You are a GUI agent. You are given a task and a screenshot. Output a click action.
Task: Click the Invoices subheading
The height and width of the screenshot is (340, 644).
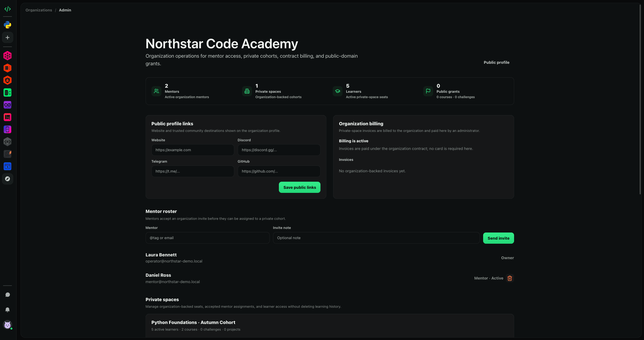[x=346, y=160]
